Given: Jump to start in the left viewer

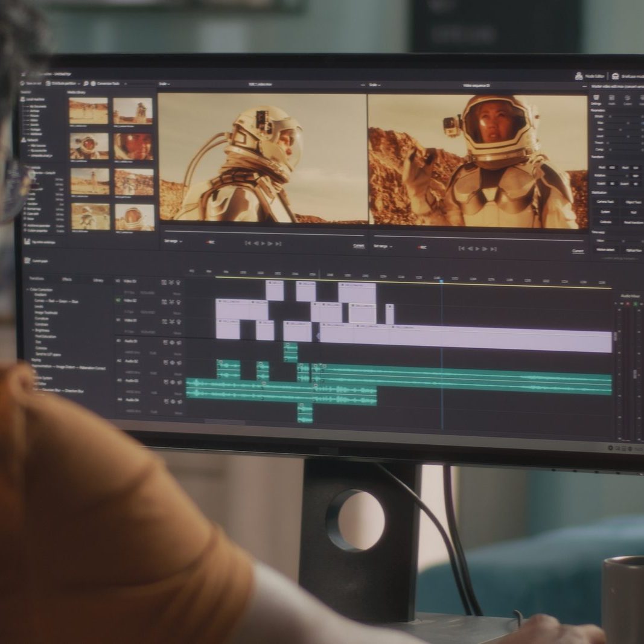Looking at the screenshot, I should 247,243.
